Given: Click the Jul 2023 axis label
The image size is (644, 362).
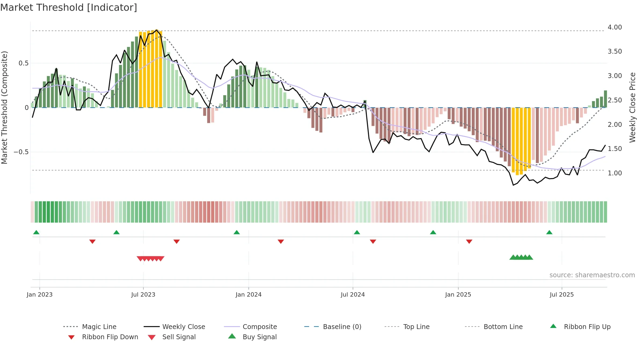Looking at the screenshot, I should 143,294.
